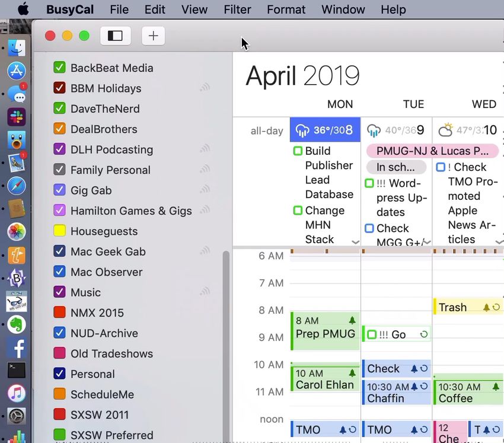Click the alarm bell on Prep PMUG event
This screenshot has width=504, height=443.
pyautogui.click(x=352, y=320)
